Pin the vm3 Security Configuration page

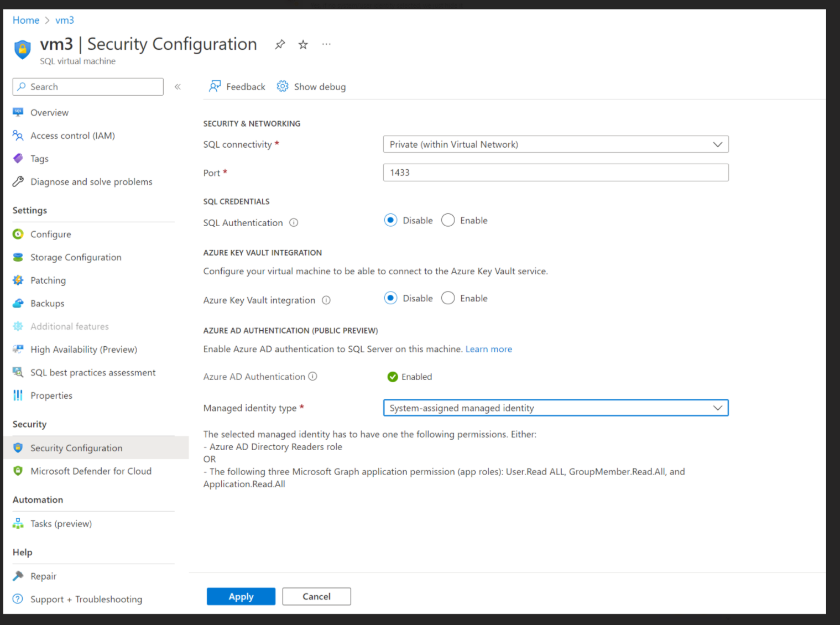coord(280,44)
